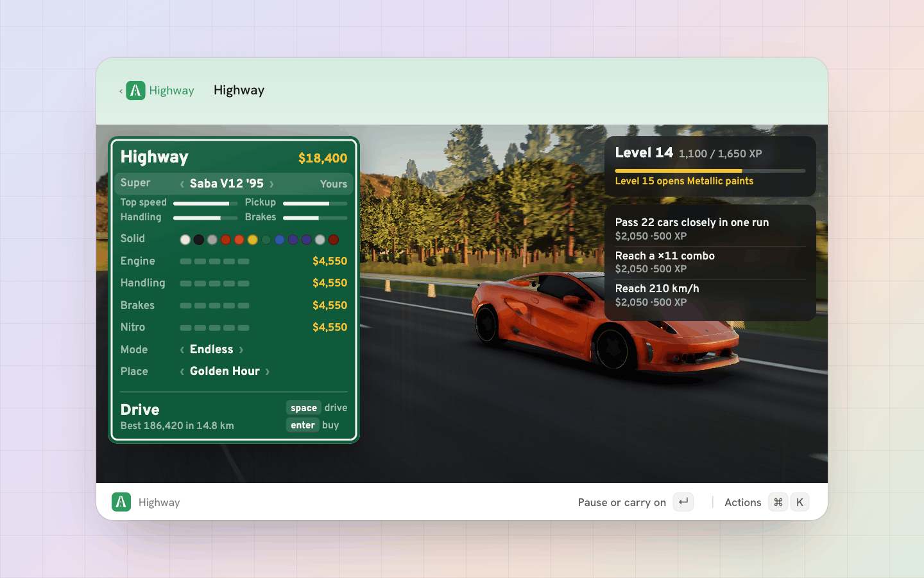Open the Reach 210 km/h challenge
Image resolution: width=924 pixels, height=578 pixels.
tap(710, 295)
